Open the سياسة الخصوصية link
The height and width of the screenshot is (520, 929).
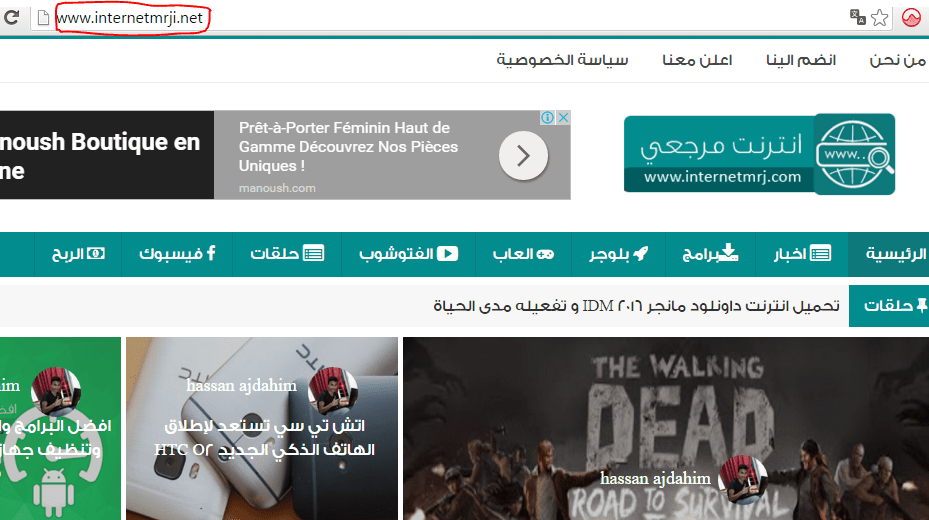pos(562,60)
